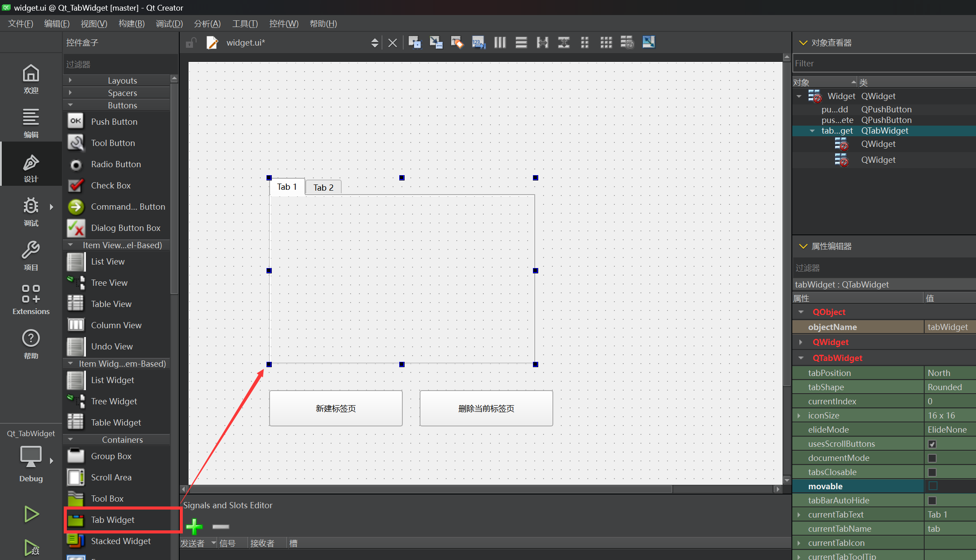Select Edit Tab Order mode icon
The image size is (976, 560).
(x=478, y=42)
